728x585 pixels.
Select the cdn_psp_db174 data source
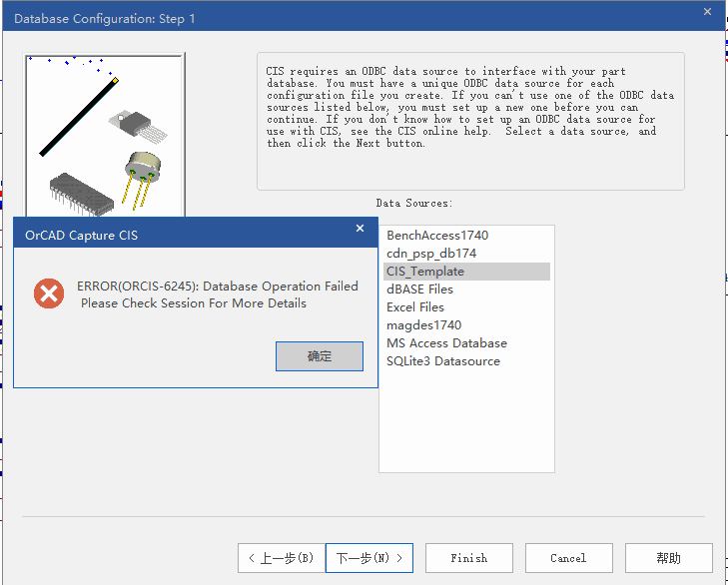tap(466, 254)
